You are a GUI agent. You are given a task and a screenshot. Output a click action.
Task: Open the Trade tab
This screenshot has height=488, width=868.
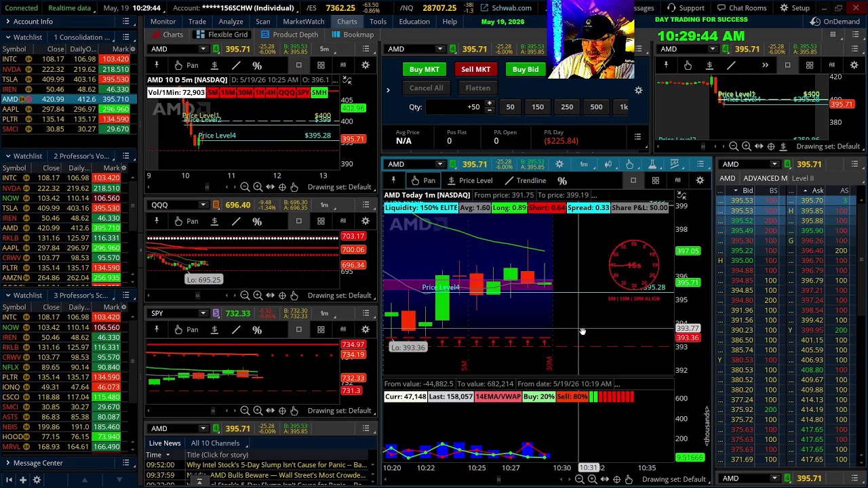tap(197, 22)
